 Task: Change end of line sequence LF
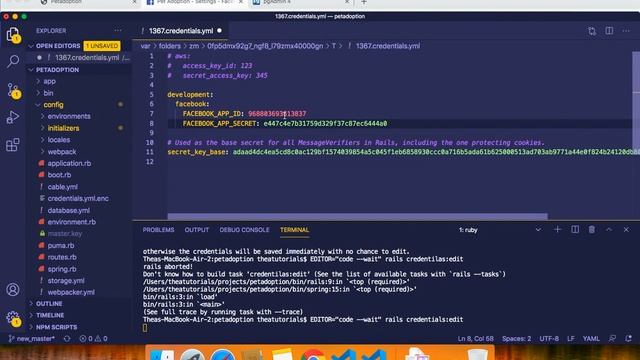pyautogui.click(x=571, y=338)
